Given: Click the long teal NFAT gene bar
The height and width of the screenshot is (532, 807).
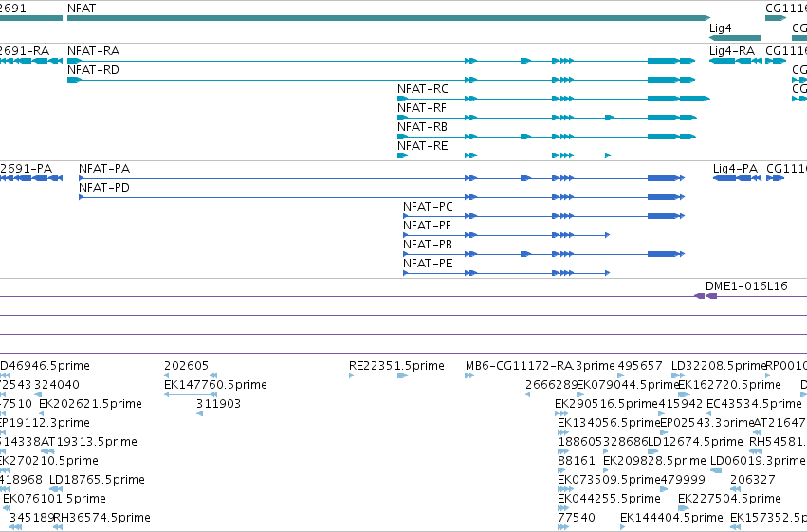Looking at the screenshot, I should click(389, 18).
